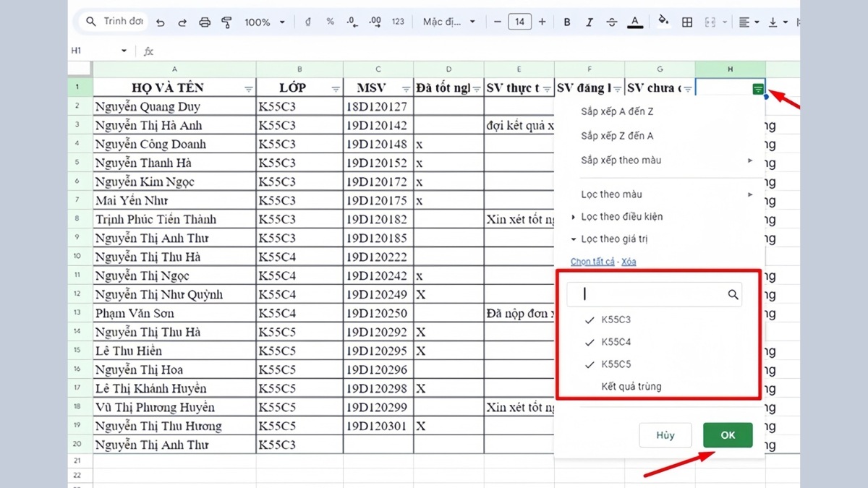Image resolution: width=868 pixels, height=488 pixels.
Task: Click the Redo arrow icon
Action: (181, 22)
